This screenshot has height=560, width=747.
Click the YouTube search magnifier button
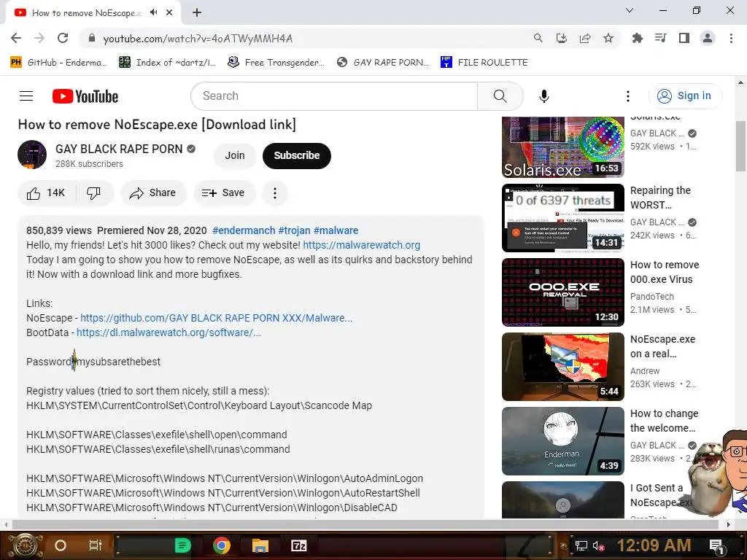point(500,96)
